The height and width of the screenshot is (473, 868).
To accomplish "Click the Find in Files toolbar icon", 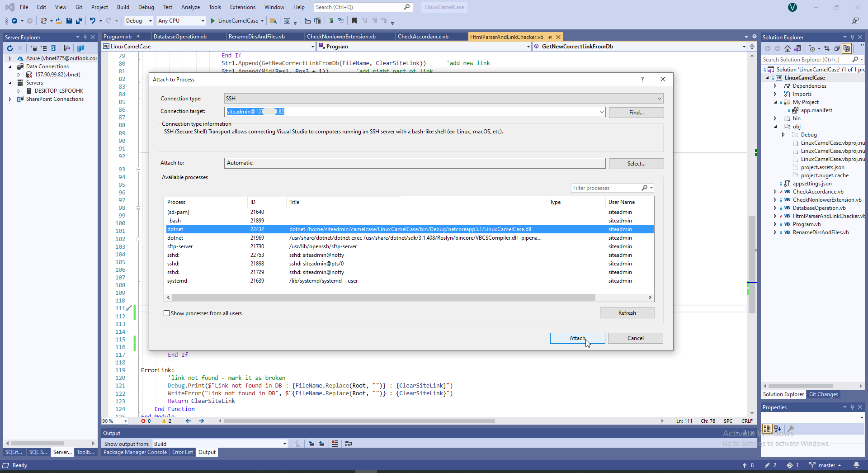I will click(x=273, y=21).
